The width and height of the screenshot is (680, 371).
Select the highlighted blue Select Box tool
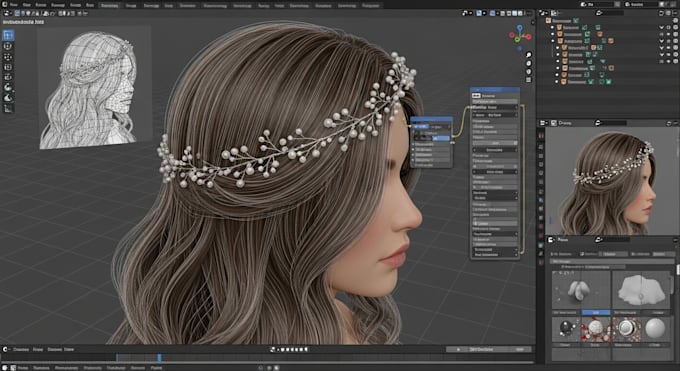[x=8, y=35]
